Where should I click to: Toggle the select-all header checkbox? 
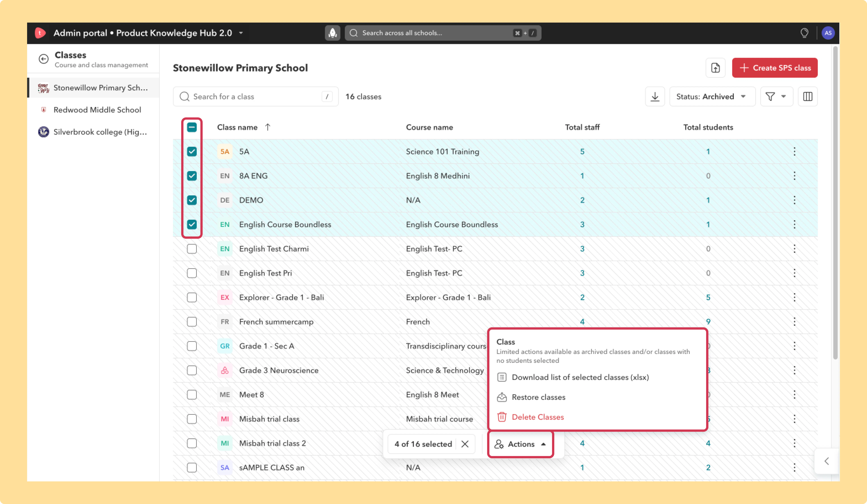point(192,127)
